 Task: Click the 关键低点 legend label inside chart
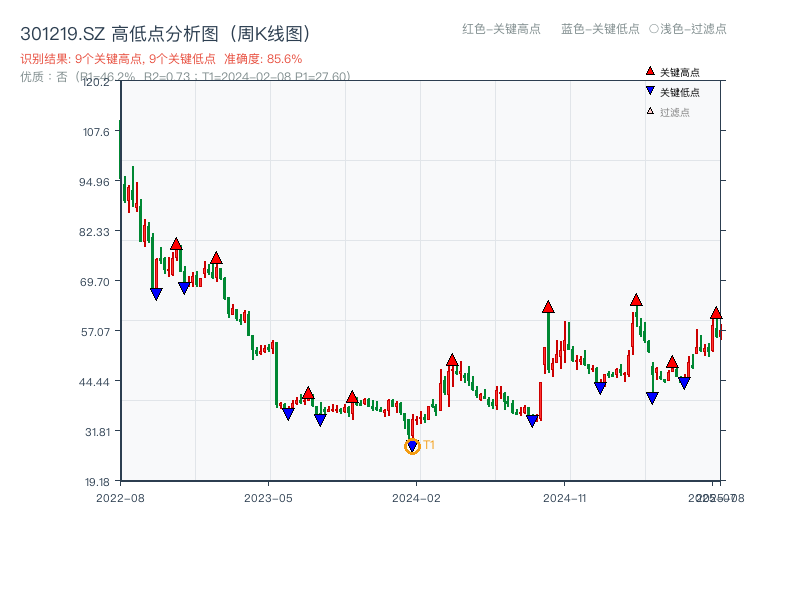[680, 92]
